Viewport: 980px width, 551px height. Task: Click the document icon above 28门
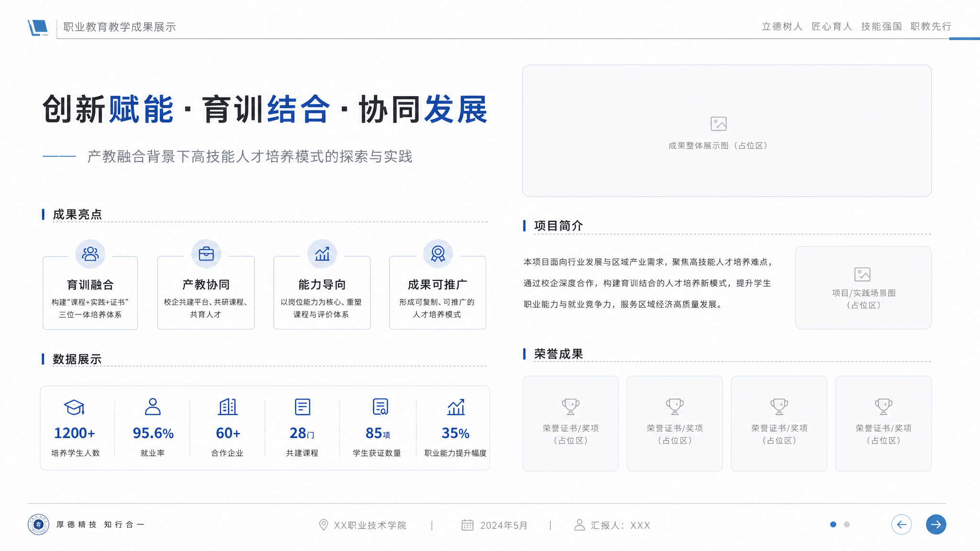[302, 407]
